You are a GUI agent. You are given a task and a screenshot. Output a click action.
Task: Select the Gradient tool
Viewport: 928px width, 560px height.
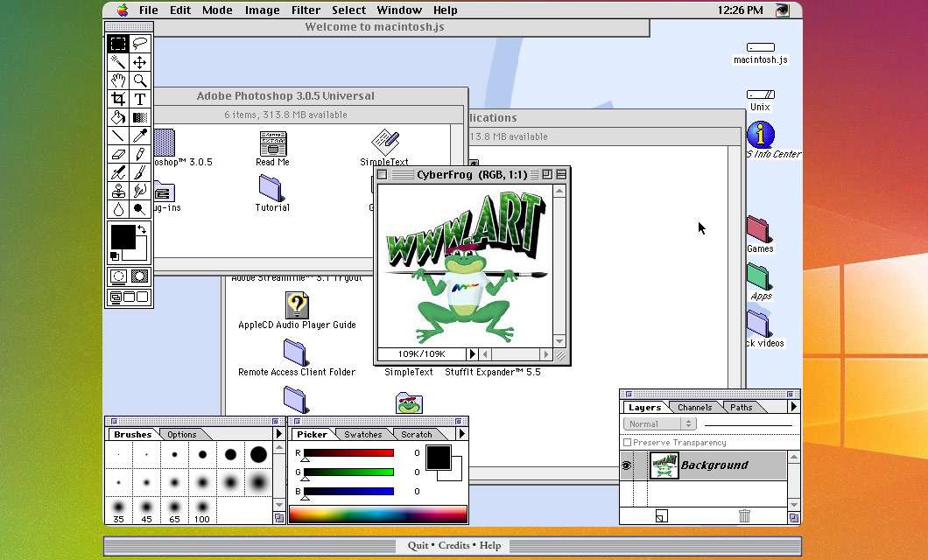pyautogui.click(x=140, y=117)
